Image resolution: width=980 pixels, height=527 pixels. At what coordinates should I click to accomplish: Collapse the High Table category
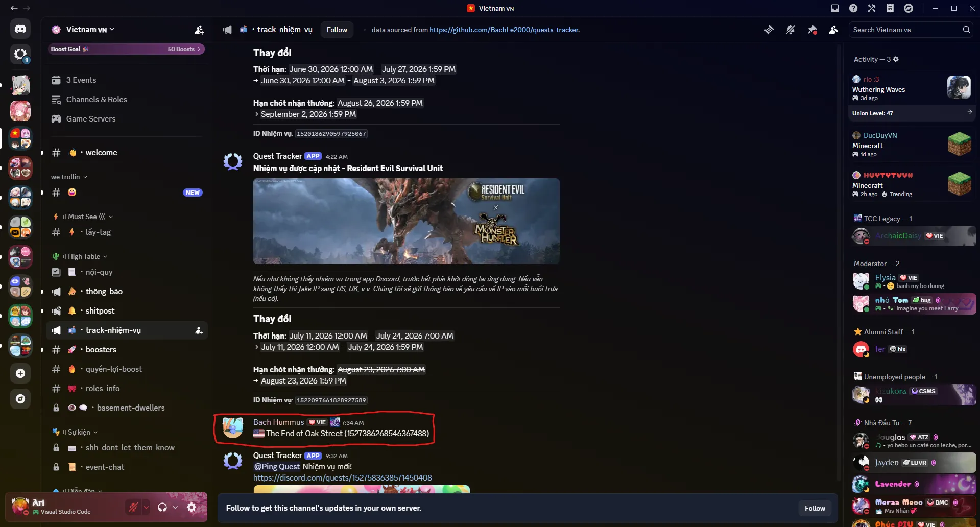[80, 256]
